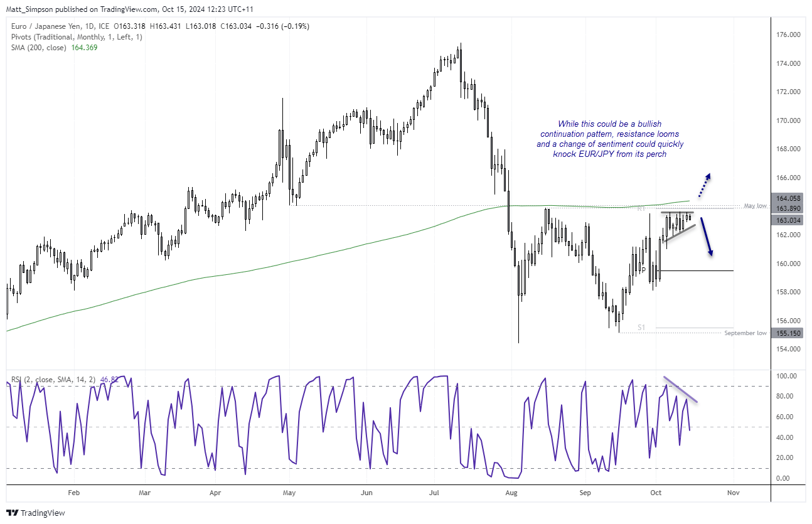Image resolution: width=812 pixels, height=524 pixels.
Task: Click the Mar label on time axis
Action: [145, 493]
